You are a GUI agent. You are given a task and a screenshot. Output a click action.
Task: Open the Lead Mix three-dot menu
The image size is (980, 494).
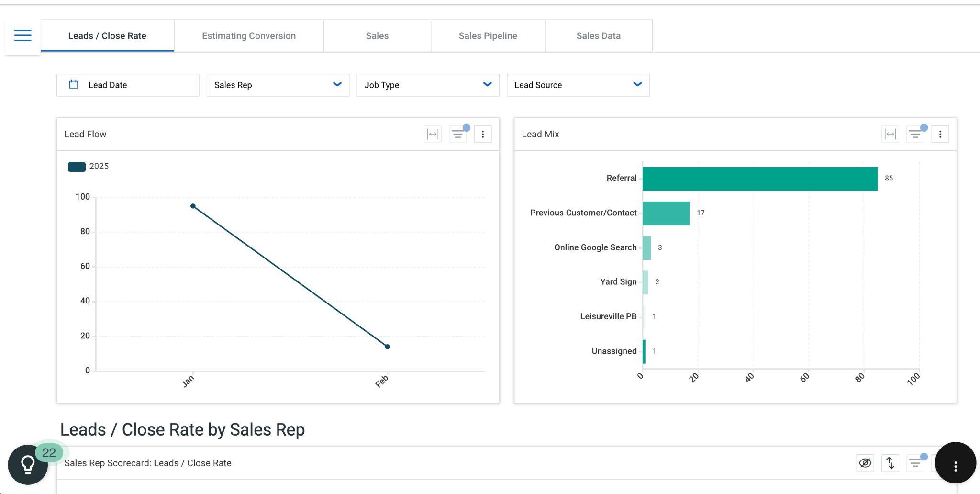pyautogui.click(x=940, y=134)
